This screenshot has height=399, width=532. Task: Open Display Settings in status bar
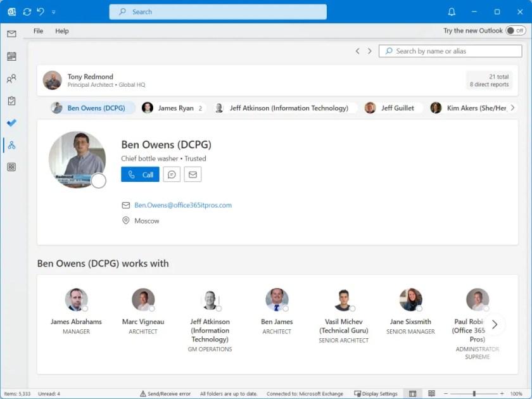376,393
